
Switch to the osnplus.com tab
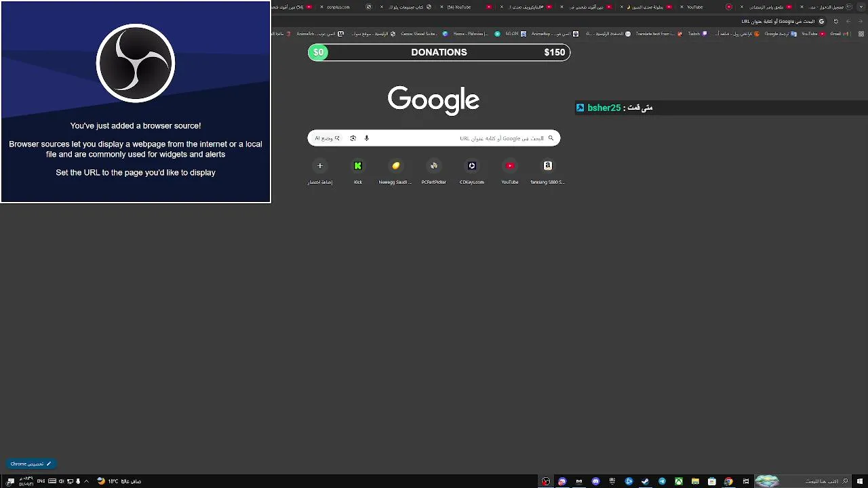tap(345, 7)
